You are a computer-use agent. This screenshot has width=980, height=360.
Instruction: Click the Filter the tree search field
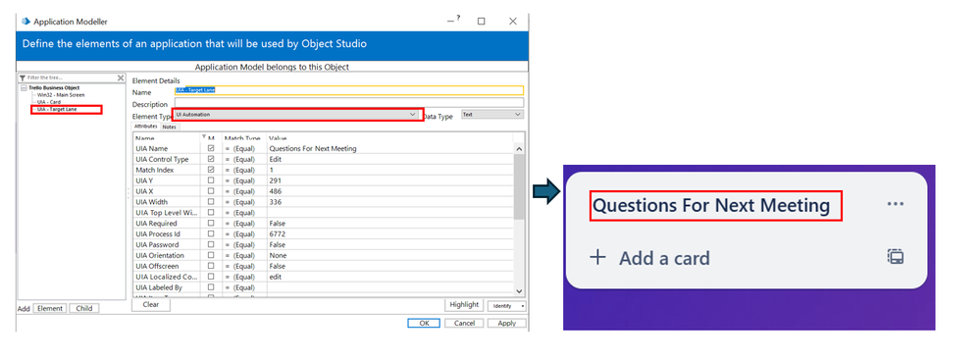(x=71, y=77)
